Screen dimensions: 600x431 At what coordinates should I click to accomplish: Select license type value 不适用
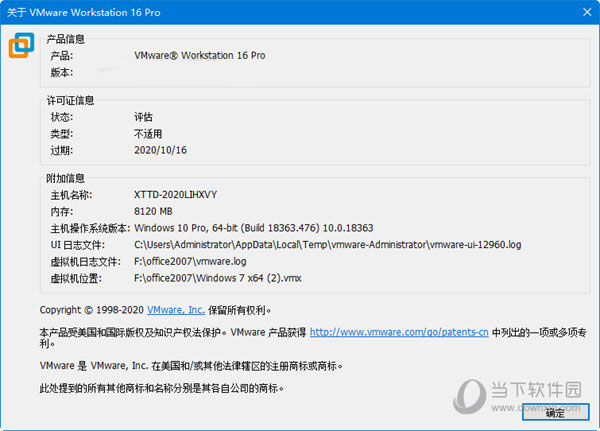tap(148, 134)
